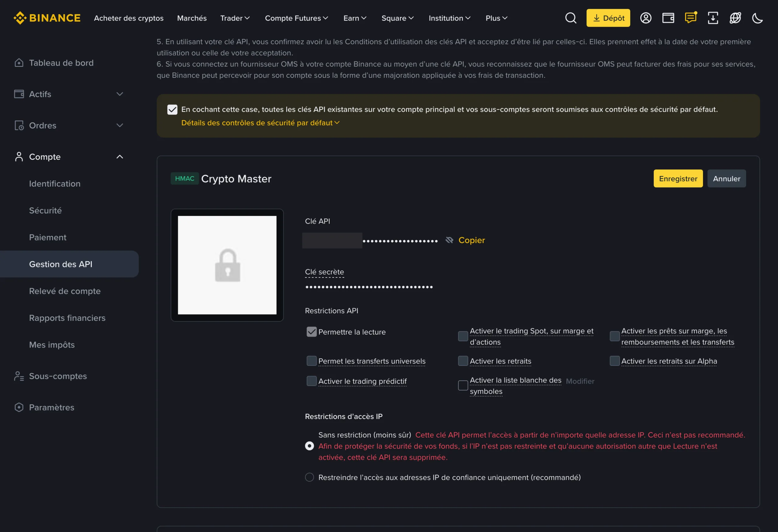Click the Copier link for API key

coord(472,240)
